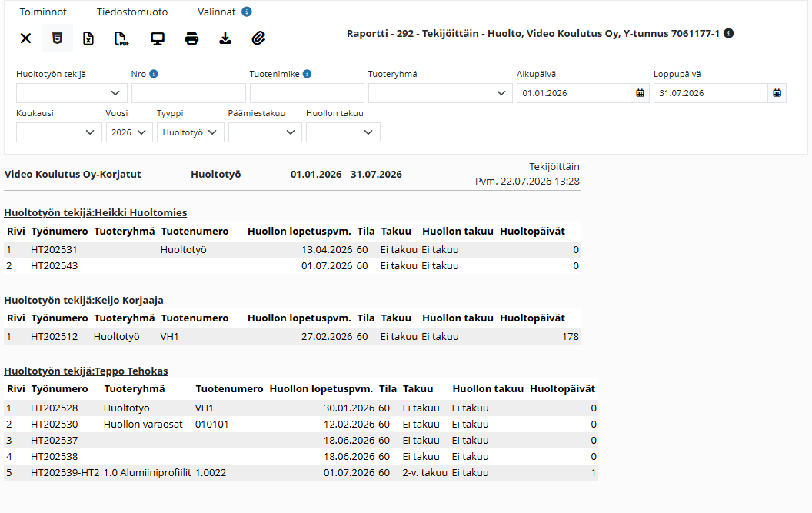Click the info icon beside Nro label
Image resolution: width=812 pixels, height=513 pixels.
(x=154, y=74)
